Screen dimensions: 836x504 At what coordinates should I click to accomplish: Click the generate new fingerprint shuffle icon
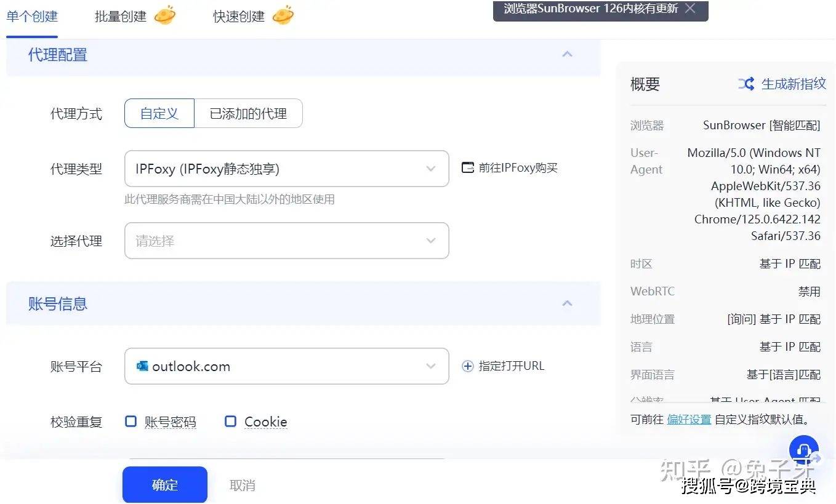746,84
